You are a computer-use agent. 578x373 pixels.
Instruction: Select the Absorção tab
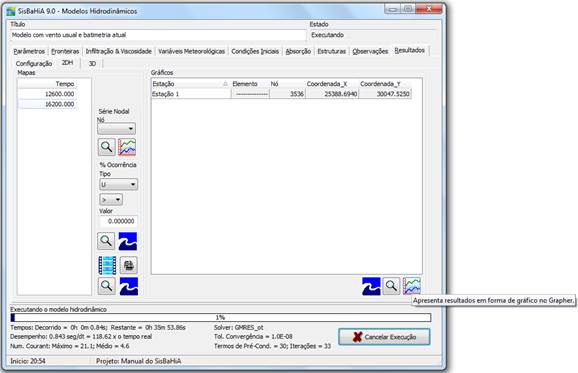coord(298,51)
